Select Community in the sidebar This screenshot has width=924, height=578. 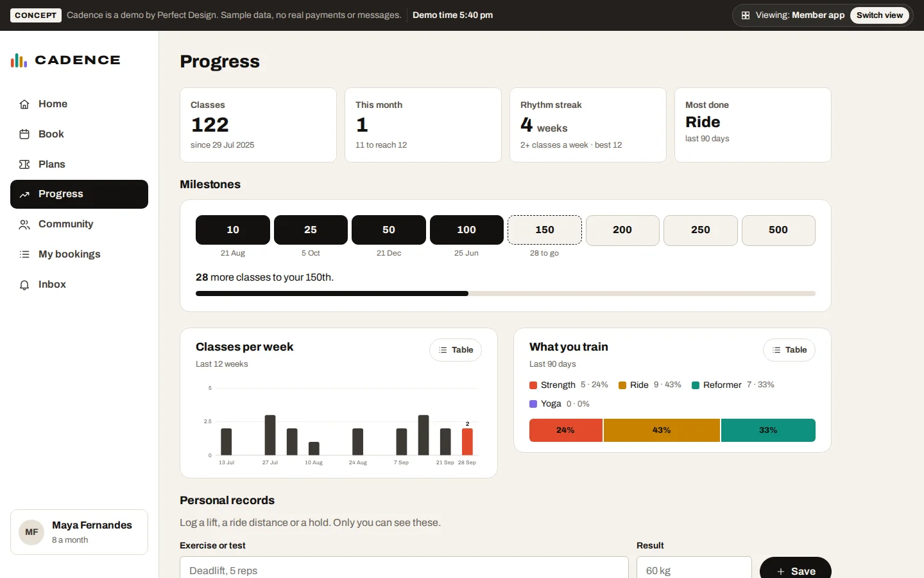point(79,224)
